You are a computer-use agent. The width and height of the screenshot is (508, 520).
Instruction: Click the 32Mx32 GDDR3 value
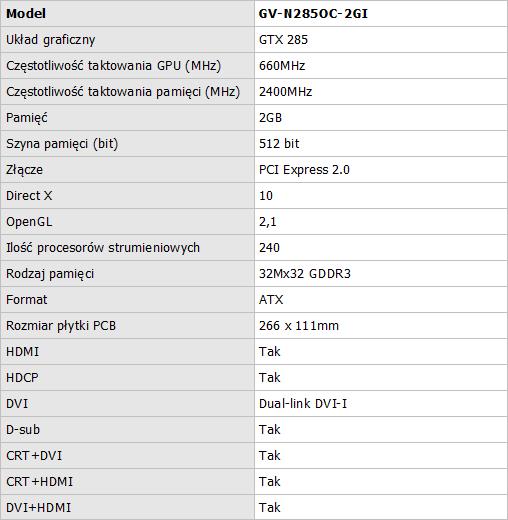pyautogui.click(x=305, y=274)
